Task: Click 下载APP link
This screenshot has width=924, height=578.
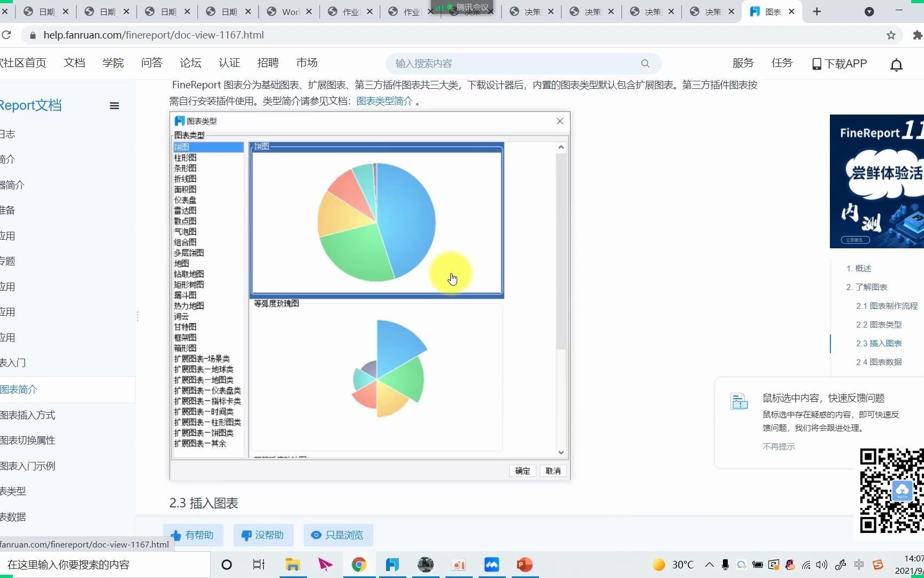Action: pos(840,64)
